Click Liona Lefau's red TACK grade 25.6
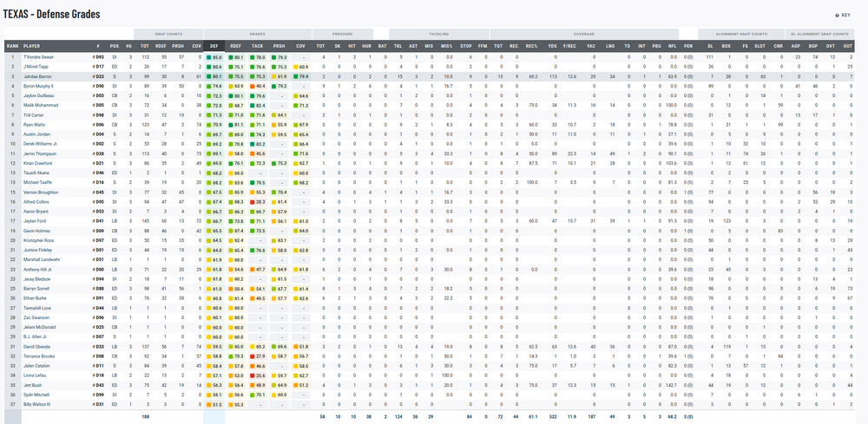Viewport: 868px width, 424px height. [258, 375]
